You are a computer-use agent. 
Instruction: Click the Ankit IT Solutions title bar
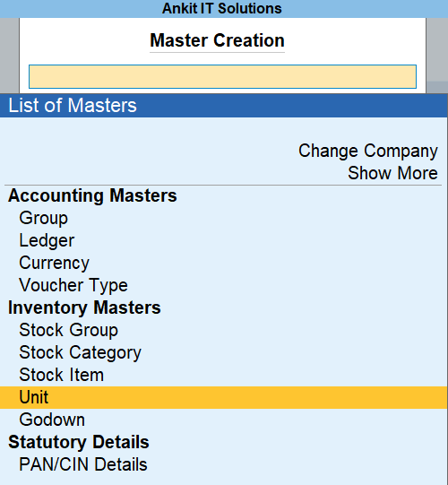click(224, 9)
